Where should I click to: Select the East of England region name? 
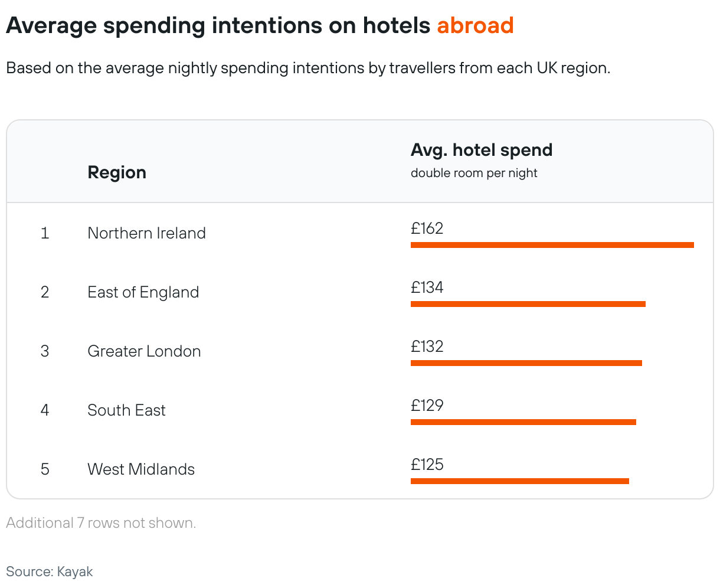pos(143,292)
